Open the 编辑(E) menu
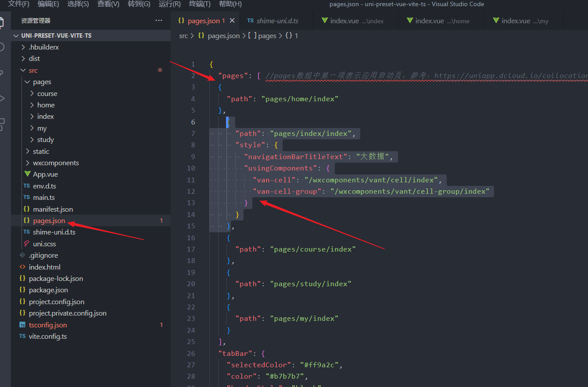This screenshot has width=588, height=387. (x=48, y=4)
